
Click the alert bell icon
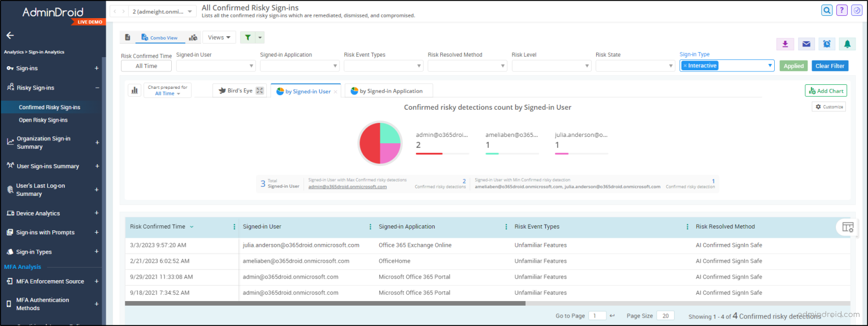847,44
